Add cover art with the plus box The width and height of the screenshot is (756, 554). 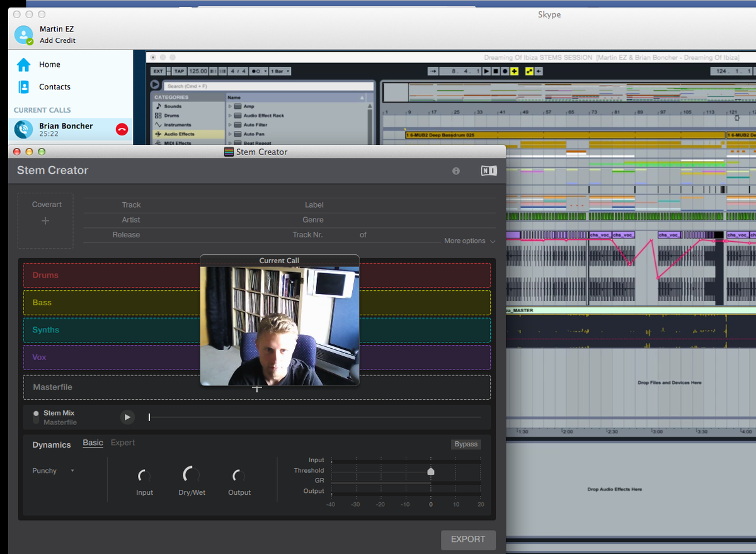point(45,220)
